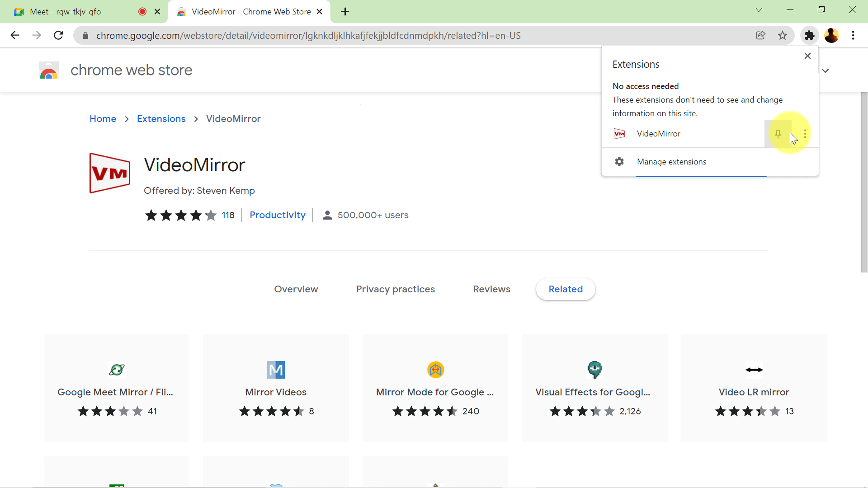868x488 pixels.
Task: Go forward in browser history
Action: (x=37, y=35)
